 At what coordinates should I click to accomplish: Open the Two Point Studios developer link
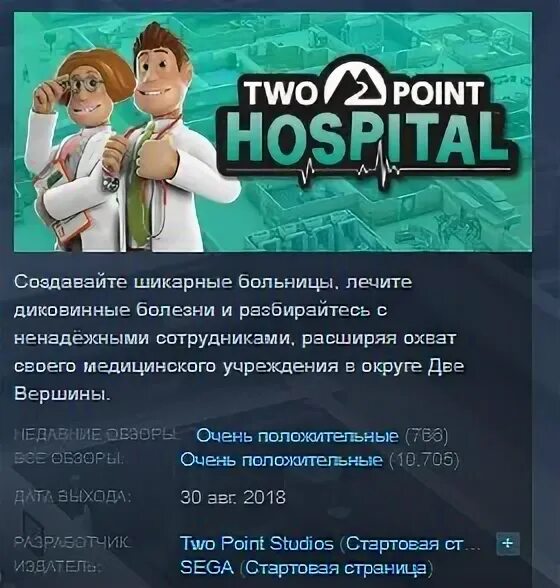257,543
